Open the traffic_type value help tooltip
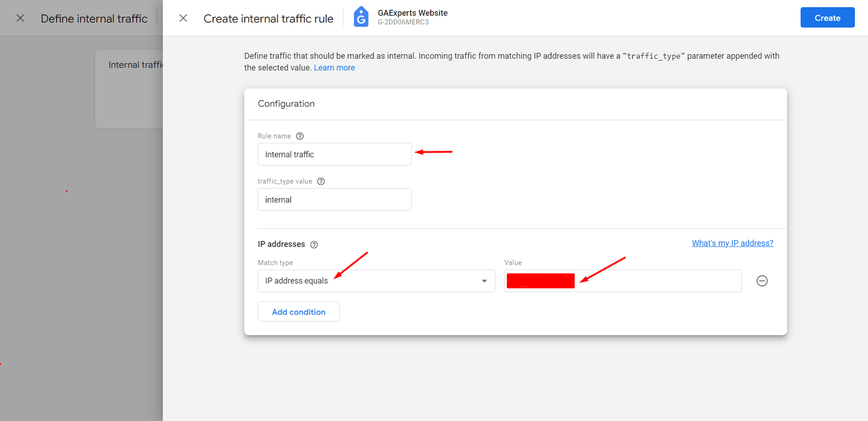868x421 pixels. pos(321,181)
